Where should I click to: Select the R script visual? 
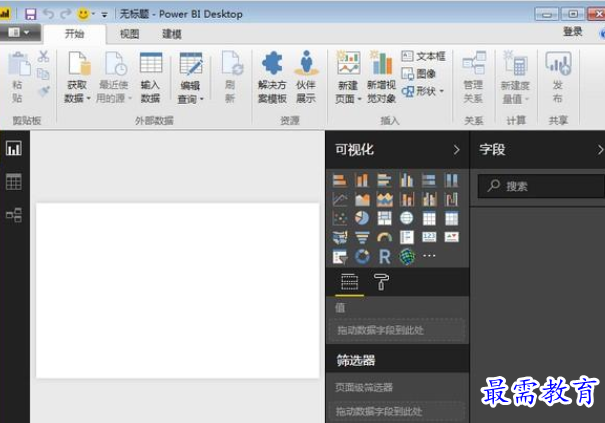click(x=384, y=256)
